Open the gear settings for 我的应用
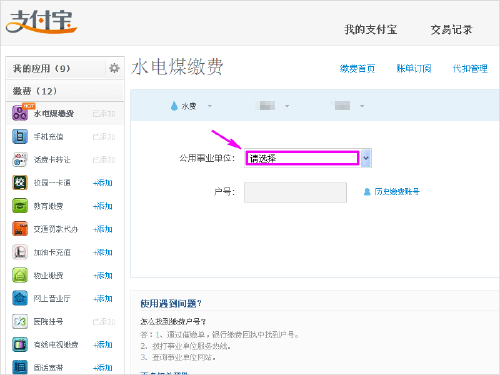This screenshot has width=500, height=375. (114, 68)
